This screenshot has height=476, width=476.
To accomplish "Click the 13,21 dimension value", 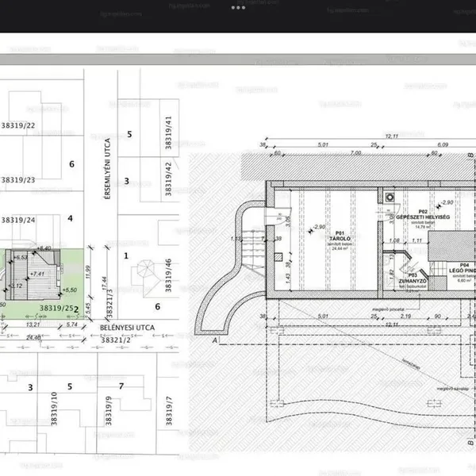I will 33,324.
